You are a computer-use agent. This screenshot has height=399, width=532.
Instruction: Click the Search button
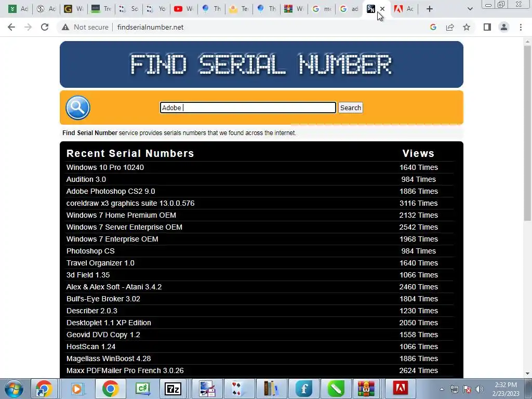[351, 108]
